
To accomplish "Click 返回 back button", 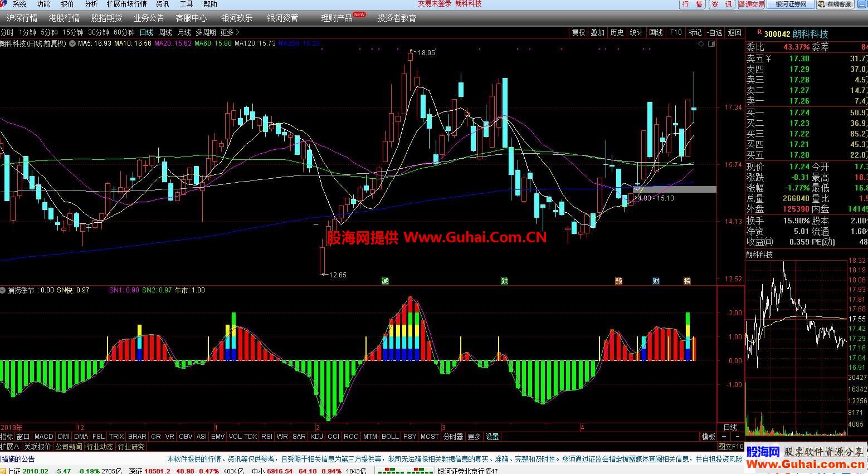I will [x=735, y=32].
